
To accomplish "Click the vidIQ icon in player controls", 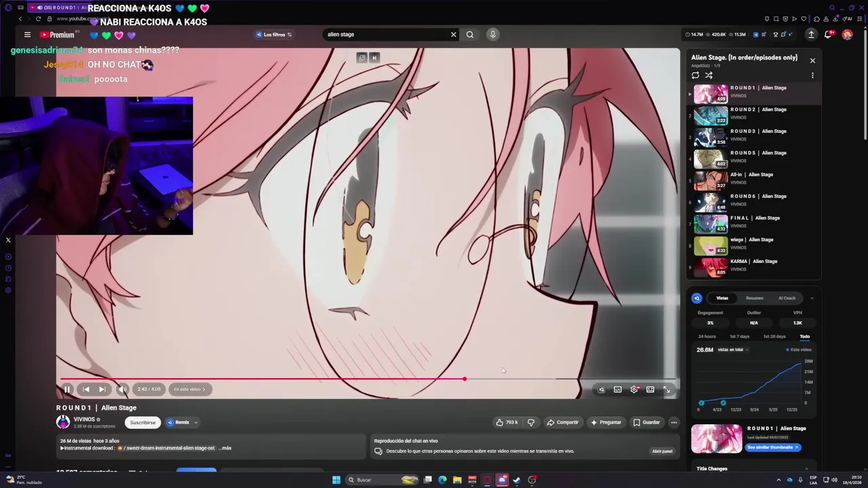I will tap(601, 389).
